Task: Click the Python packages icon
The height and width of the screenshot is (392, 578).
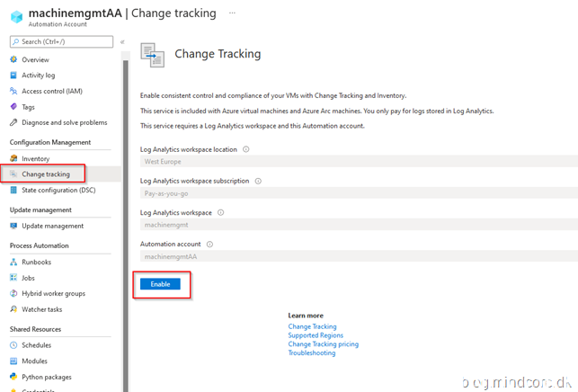Action: click(13, 377)
